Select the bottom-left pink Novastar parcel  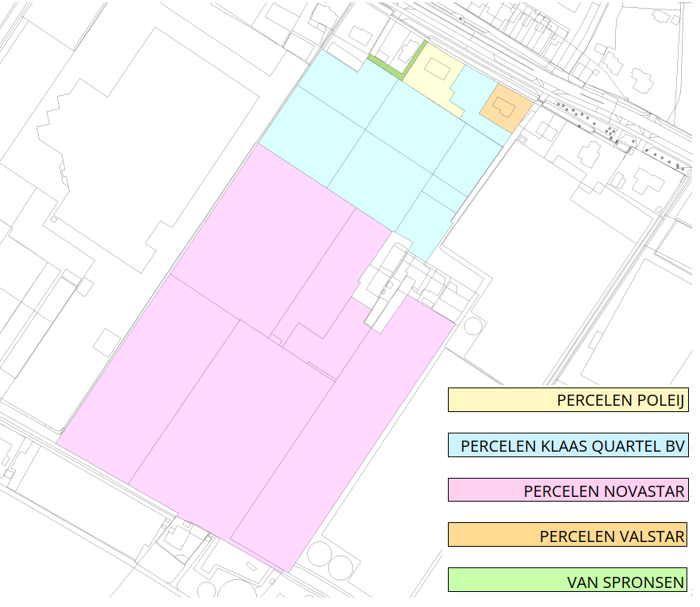[x=147, y=380]
